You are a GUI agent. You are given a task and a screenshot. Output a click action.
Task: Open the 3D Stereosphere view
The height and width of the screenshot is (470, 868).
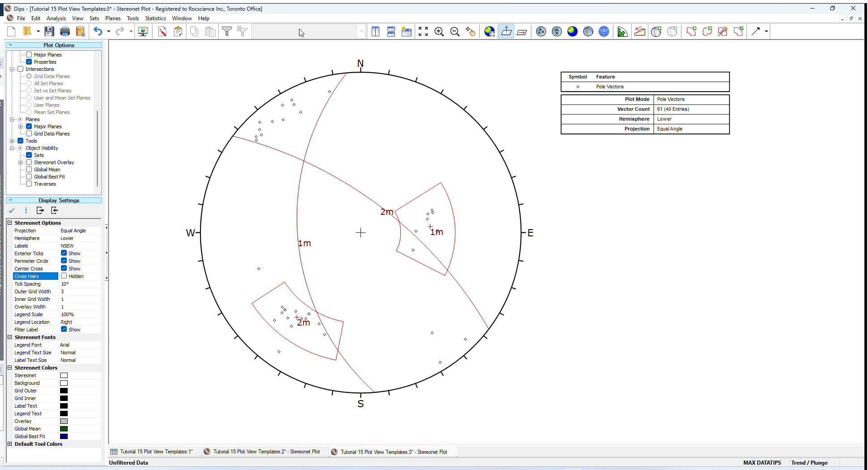pos(603,31)
